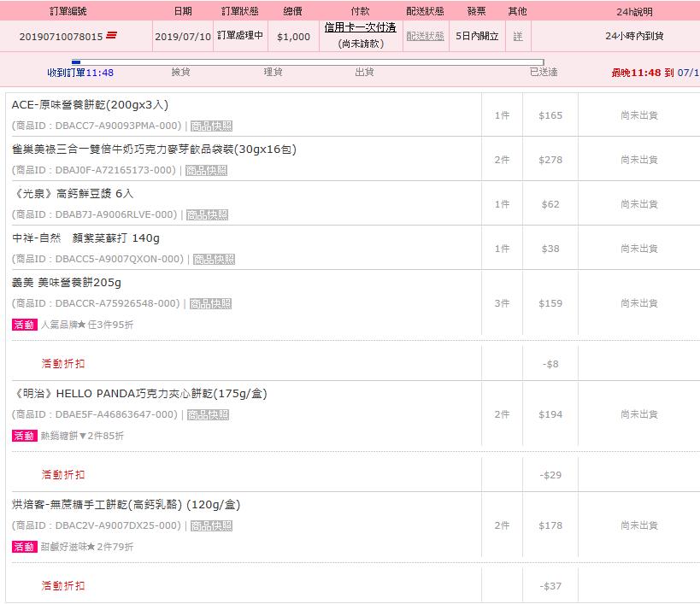The image size is (700, 604).
Task: Click the 付款 column header
Action: coord(361,11)
